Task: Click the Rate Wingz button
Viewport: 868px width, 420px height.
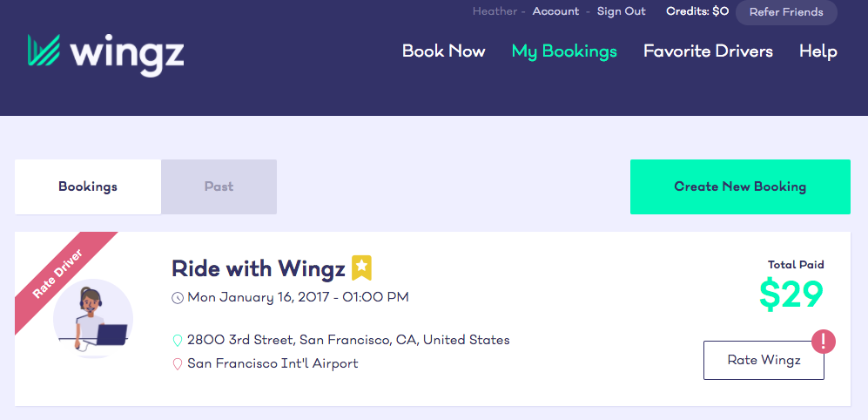Action: pyautogui.click(x=764, y=360)
